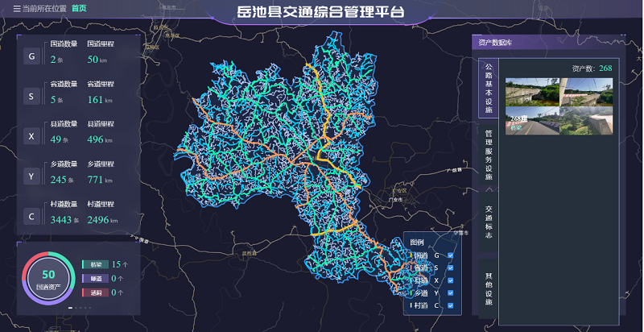Expand the 图例 legend title

(417, 242)
